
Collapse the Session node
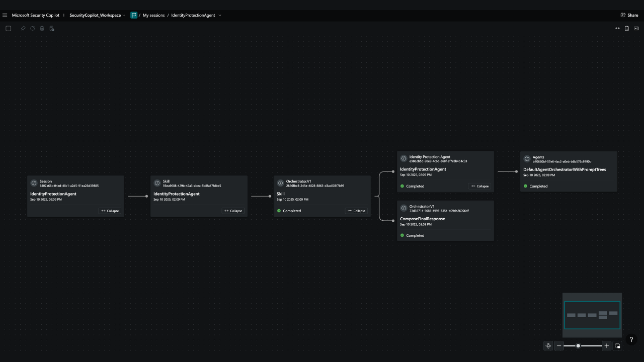[x=110, y=211]
